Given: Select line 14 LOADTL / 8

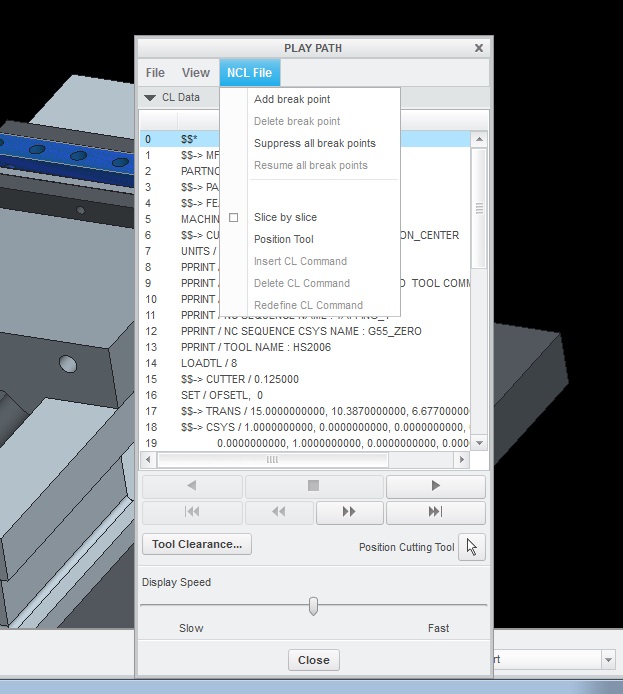Looking at the screenshot, I should point(305,363).
